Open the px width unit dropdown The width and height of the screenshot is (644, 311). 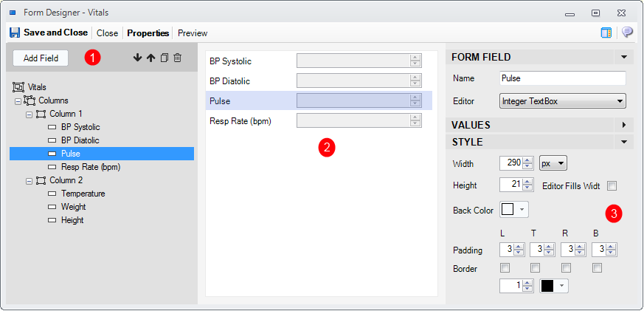coord(553,163)
